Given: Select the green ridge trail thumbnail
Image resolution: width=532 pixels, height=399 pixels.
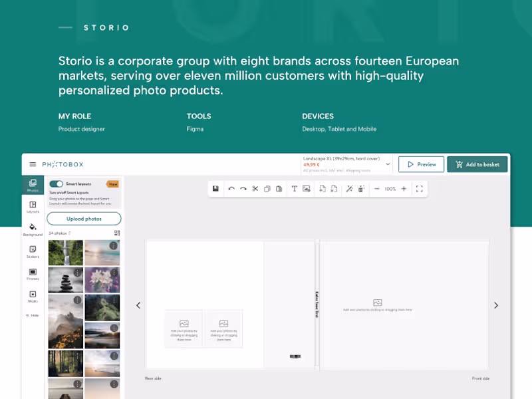Looking at the screenshot, I should pos(102,308).
